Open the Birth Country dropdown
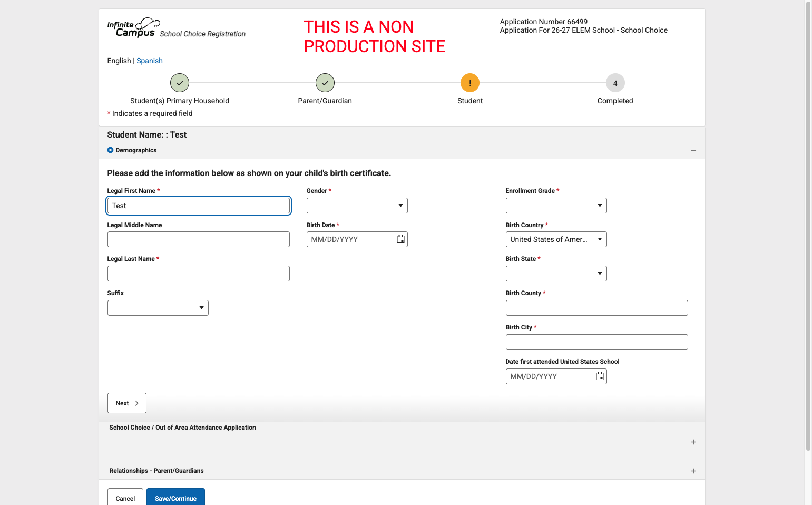This screenshot has height=505, width=812. pyautogui.click(x=556, y=239)
